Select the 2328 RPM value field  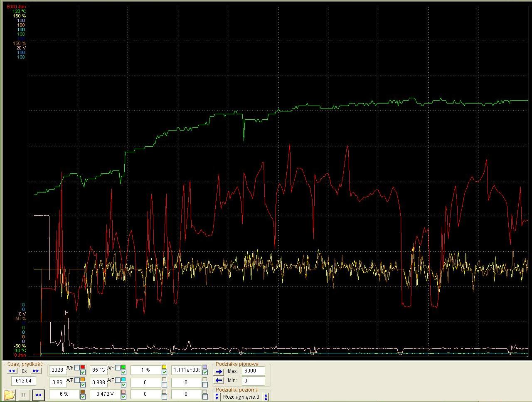pyautogui.click(x=58, y=370)
